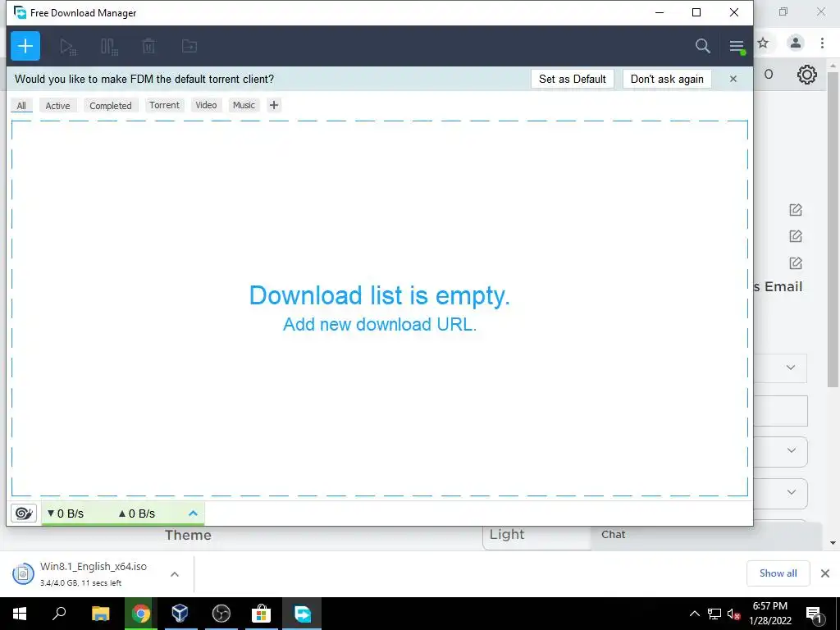Click the Chrome page vertical scrollbar
This screenshot has height=630, width=840.
tap(833, 230)
